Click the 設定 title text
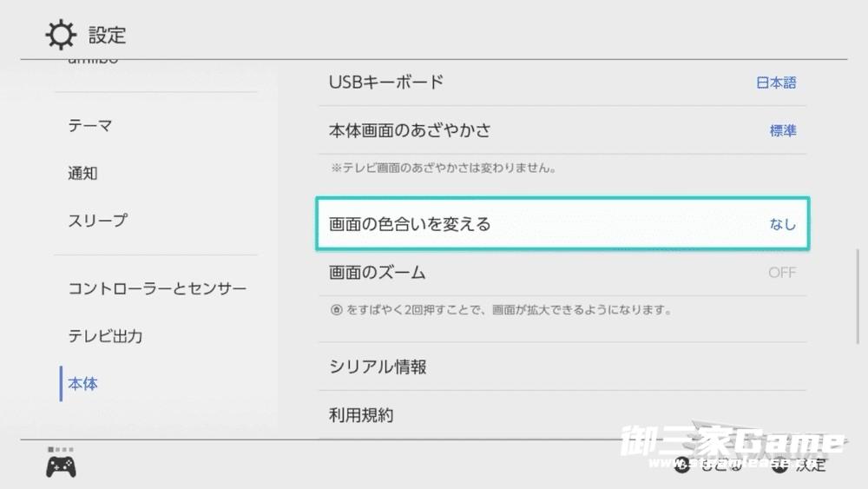868x489 pixels. [x=107, y=36]
